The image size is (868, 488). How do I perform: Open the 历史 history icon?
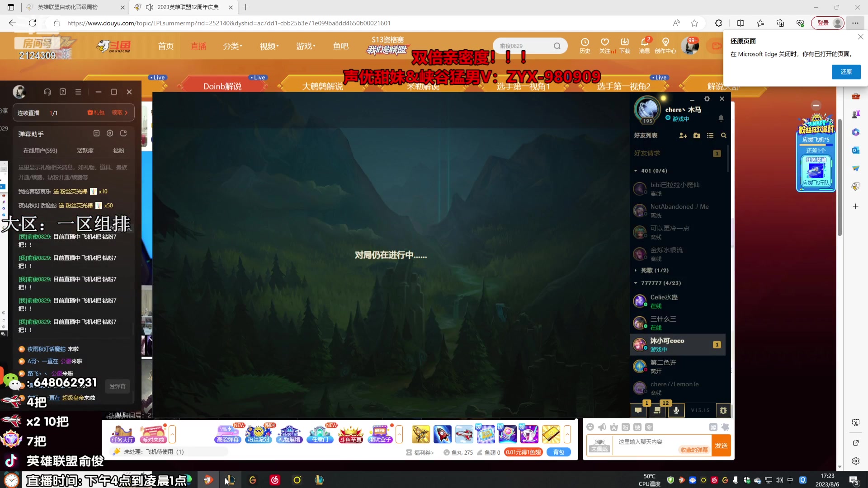tap(585, 46)
